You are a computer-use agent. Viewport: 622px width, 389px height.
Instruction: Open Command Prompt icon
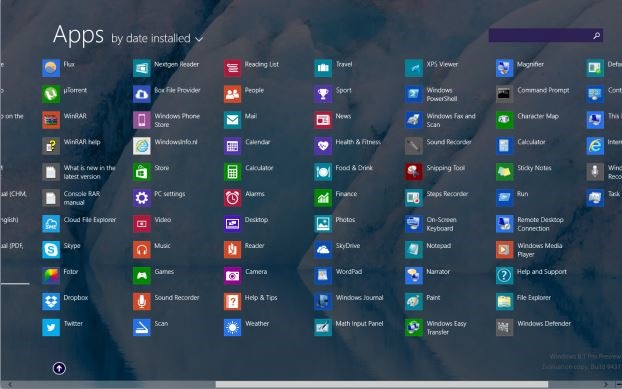coord(505,94)
